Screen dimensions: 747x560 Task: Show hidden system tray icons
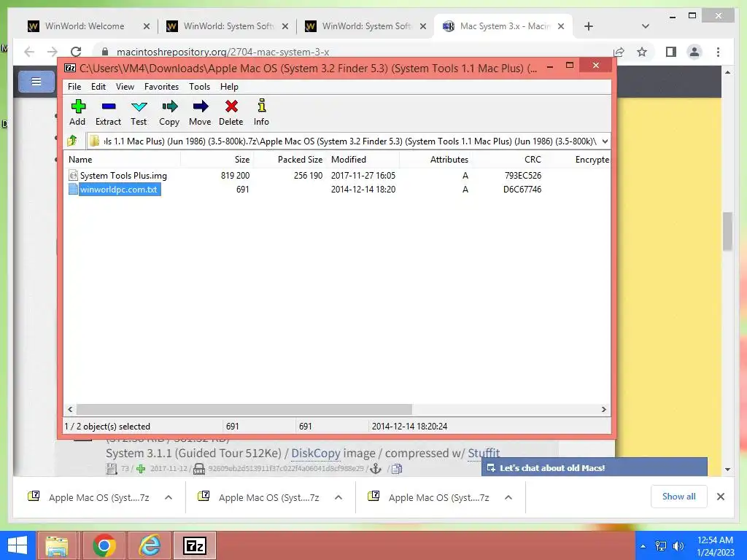click(x=643, y=546)
